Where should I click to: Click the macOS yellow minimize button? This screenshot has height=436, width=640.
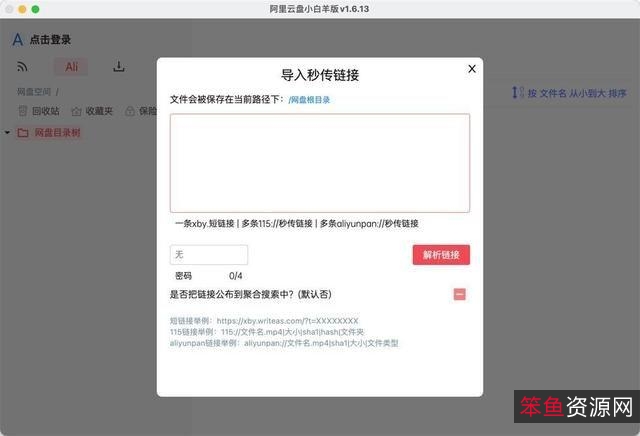[22, 9]
